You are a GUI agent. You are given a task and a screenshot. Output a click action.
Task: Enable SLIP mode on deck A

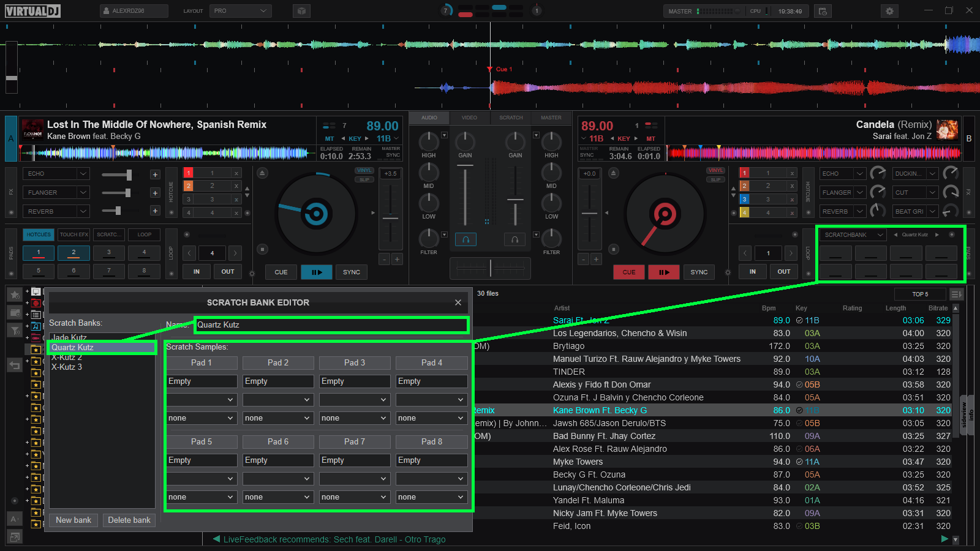coord(364,179)
